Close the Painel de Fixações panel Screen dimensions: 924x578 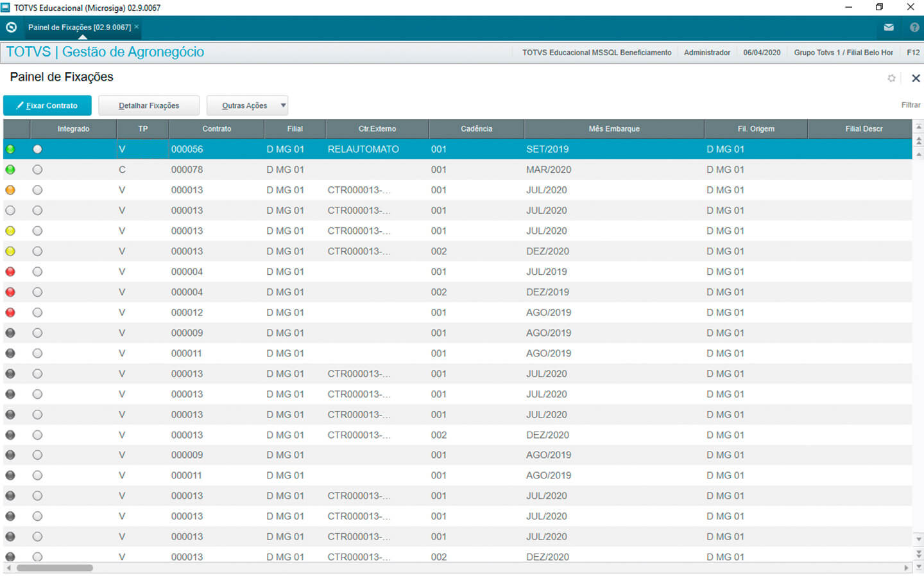[916, 78]
